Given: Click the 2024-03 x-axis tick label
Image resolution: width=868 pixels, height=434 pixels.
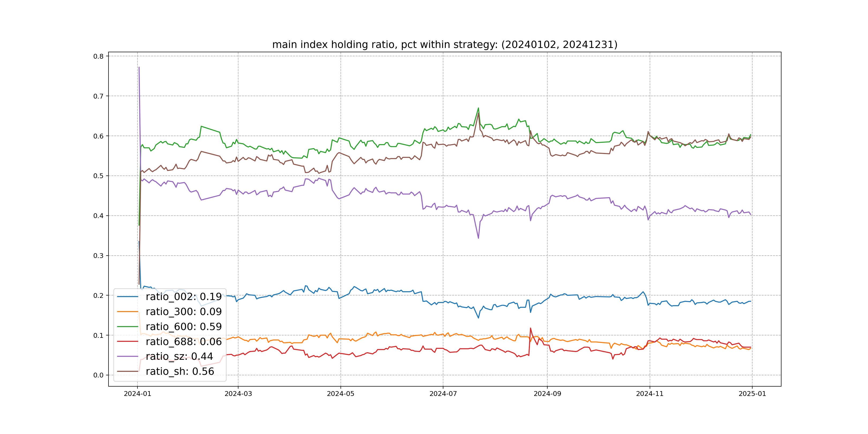Looking at the screenshot, I should [238, 394].
